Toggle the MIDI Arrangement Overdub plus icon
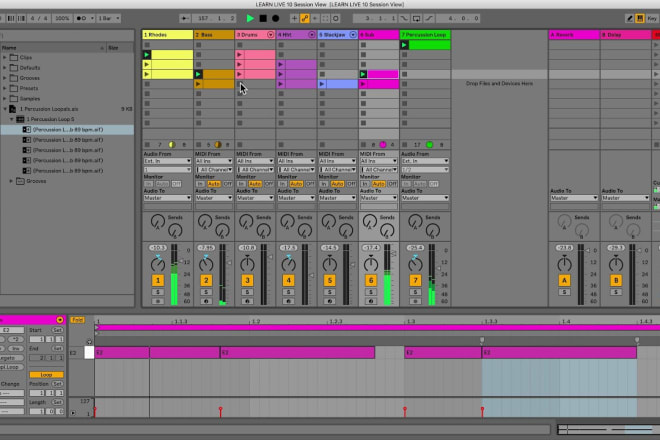Image resolution: width=660 pixels, height=440 pixels. 294,19
